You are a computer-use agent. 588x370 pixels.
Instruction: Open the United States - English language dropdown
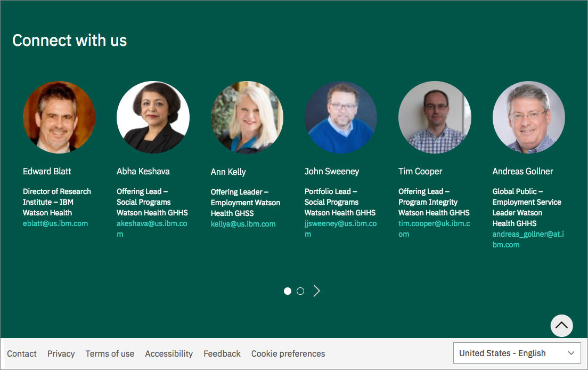pyautogui.click(x=517, y=353)
